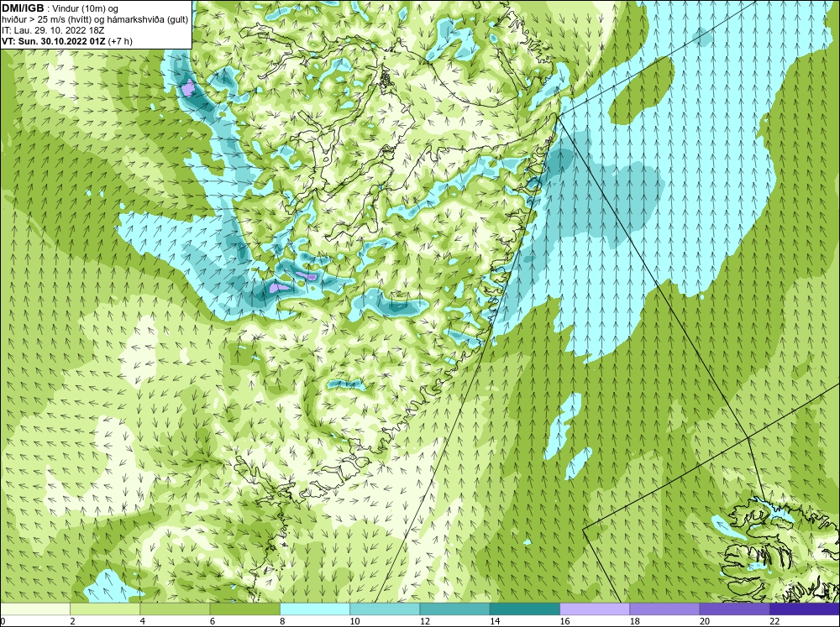This screenshot has width=840, height=627.
Task: Click the legend scale label '2'
Action: click(x=72, y=621)
